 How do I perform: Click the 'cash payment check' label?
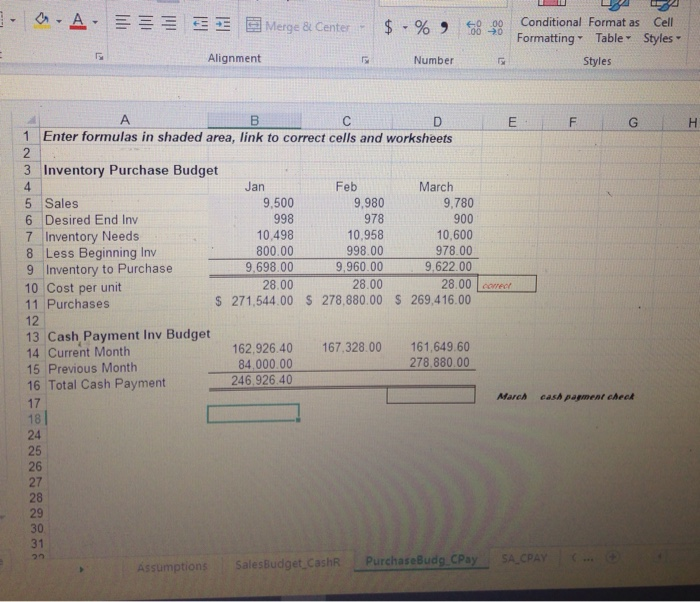[587, 397]
